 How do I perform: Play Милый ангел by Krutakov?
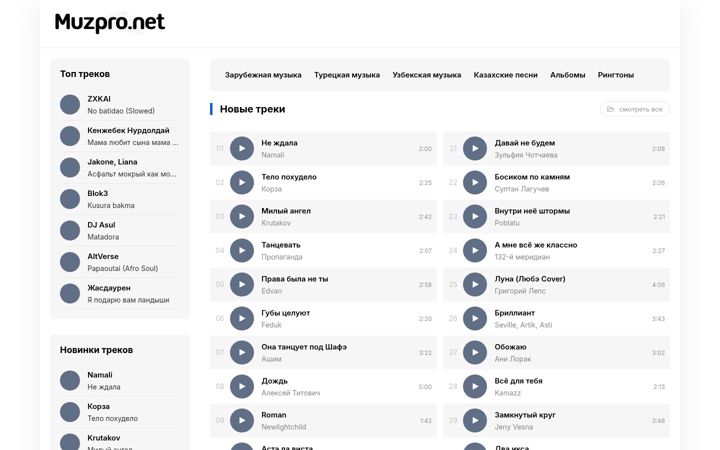(x=242, y=216)
